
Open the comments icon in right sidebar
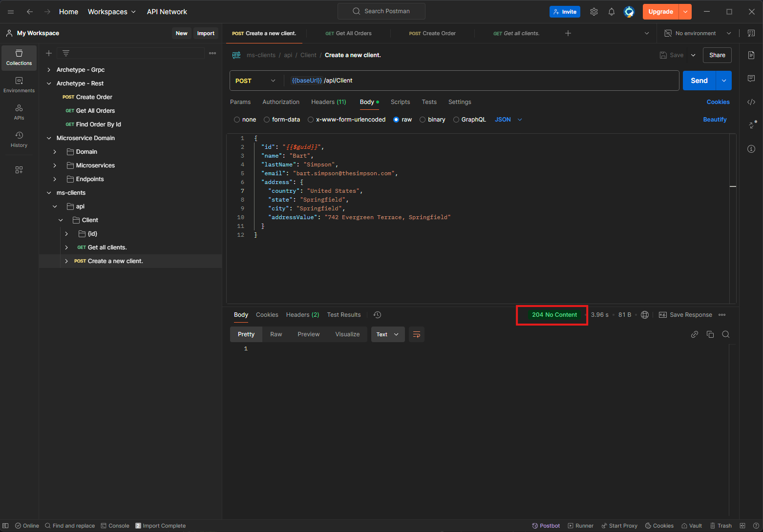(751, 79)
